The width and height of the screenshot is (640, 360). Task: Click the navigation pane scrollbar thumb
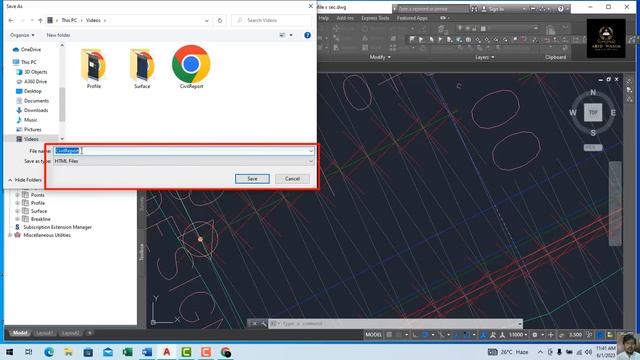62,104
